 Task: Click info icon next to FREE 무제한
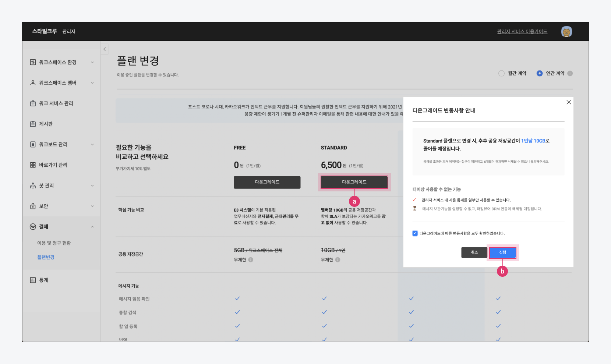pyautogui.click(x=251, y=260)
